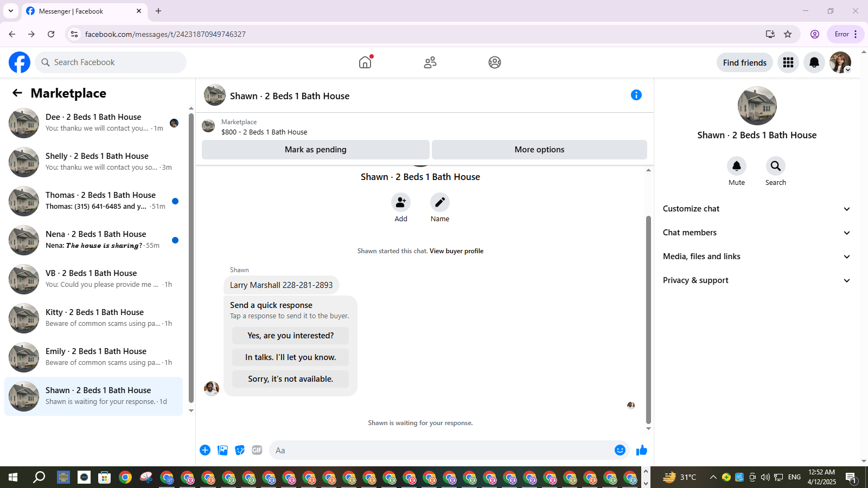
Task: Click the conversation list scrollbar
Action: point(191,258)
